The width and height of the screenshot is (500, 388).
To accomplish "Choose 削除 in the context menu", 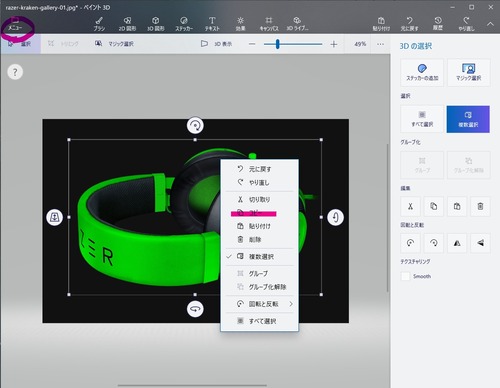I will point(259,239).
